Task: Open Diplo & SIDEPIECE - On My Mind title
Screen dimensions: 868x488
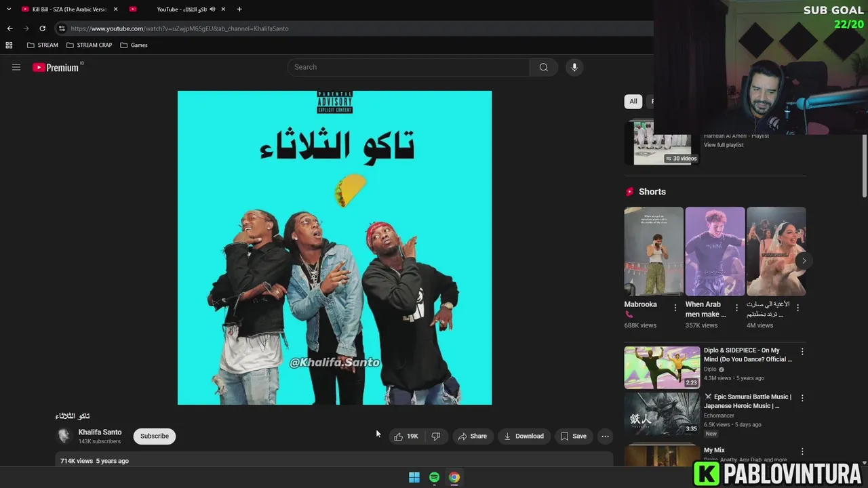Action: [748, 354]
